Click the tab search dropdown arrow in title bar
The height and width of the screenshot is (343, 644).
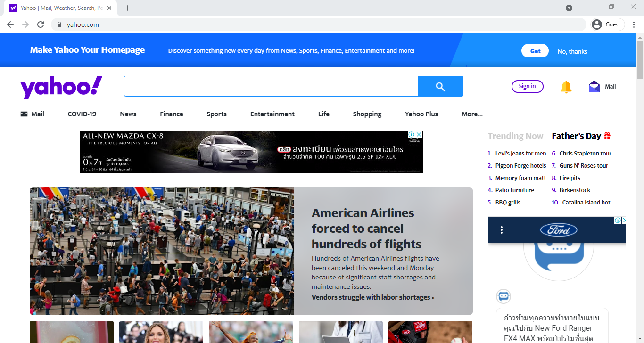(x=569, y=8)
